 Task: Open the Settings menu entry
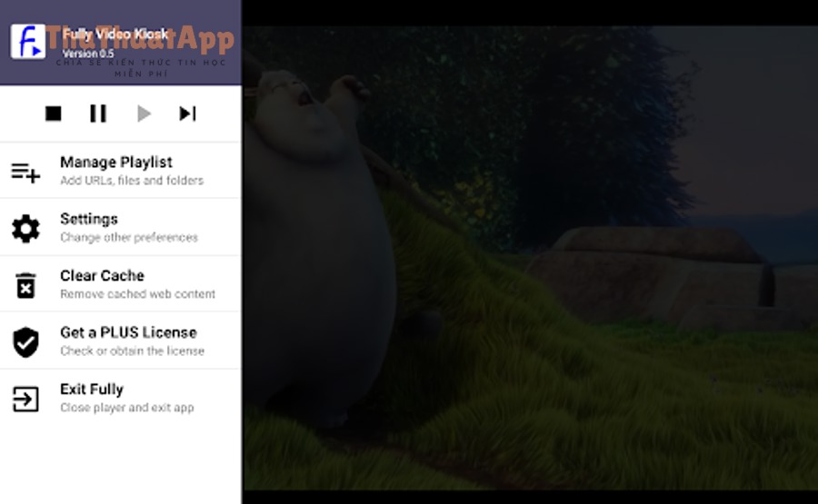click(121, 227)
